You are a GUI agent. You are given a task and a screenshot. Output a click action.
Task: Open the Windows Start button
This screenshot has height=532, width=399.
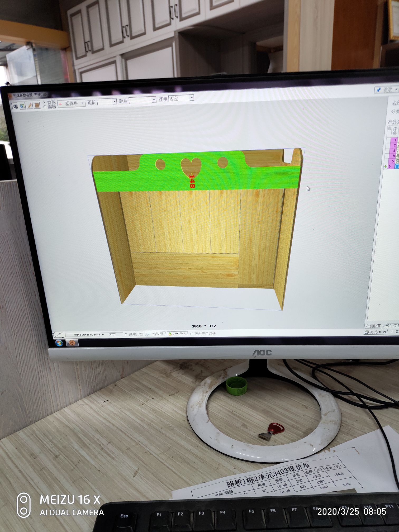click(x=59, y=343)
